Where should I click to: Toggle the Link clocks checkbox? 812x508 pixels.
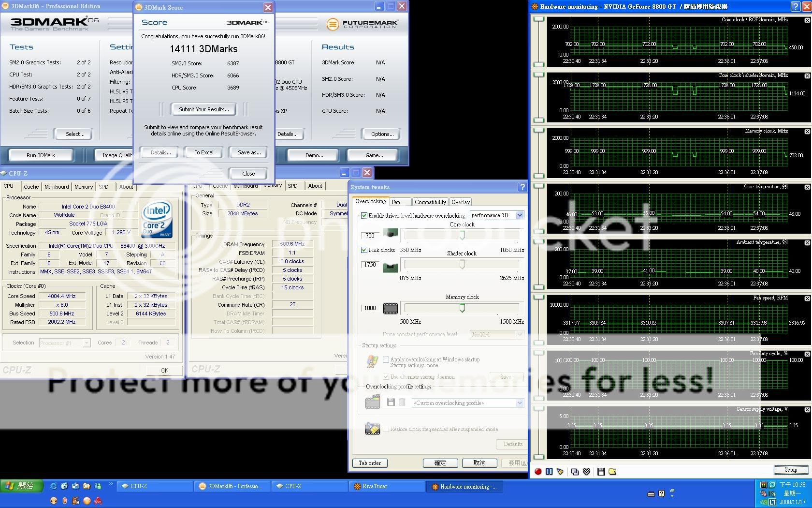pyautogui.click(x=364, y=250)
